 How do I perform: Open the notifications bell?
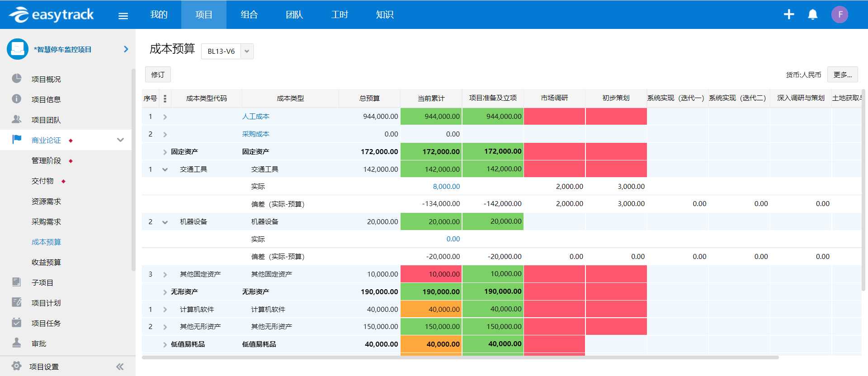813,14
